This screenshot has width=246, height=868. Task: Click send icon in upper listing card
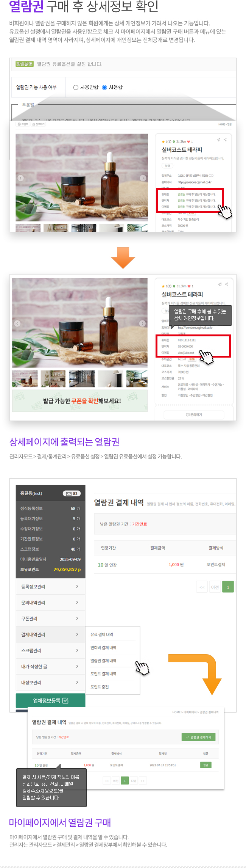click(218, 140)
